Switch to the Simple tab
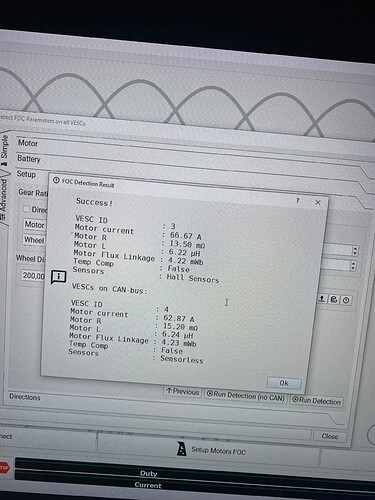375x500 pixels. tap(4, 147)
